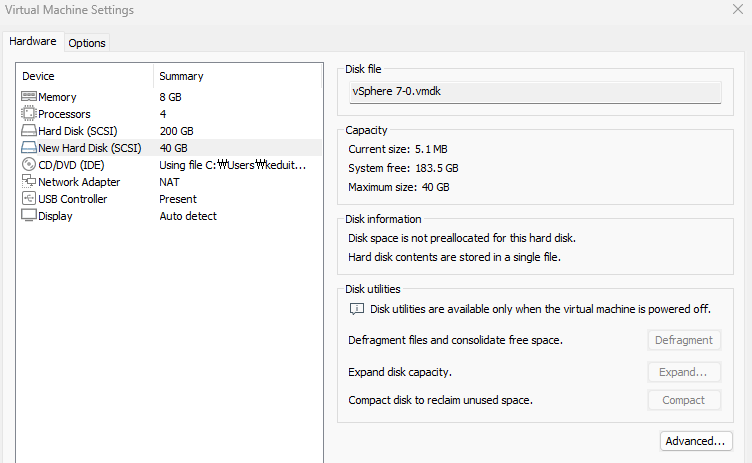Viewport: 752px width, 463px height.
Task: Click the Using file C: path summary
Action: click(x=233, y=165)
